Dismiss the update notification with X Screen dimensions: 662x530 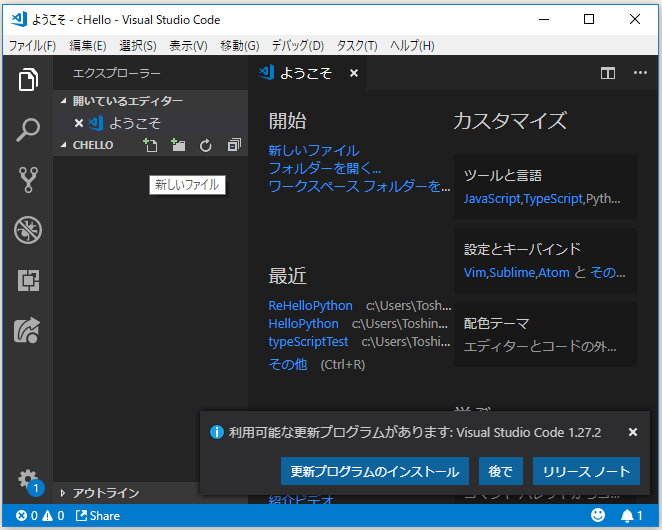(x=632, y=432)
